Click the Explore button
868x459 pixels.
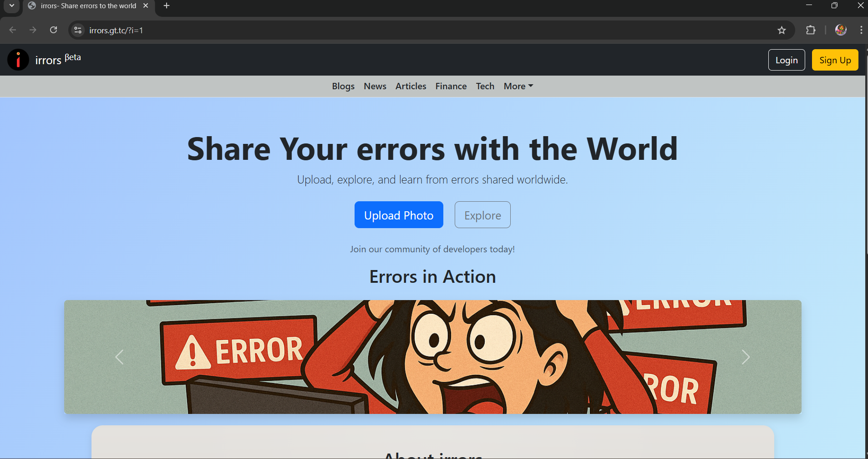(x=482, y=215)
